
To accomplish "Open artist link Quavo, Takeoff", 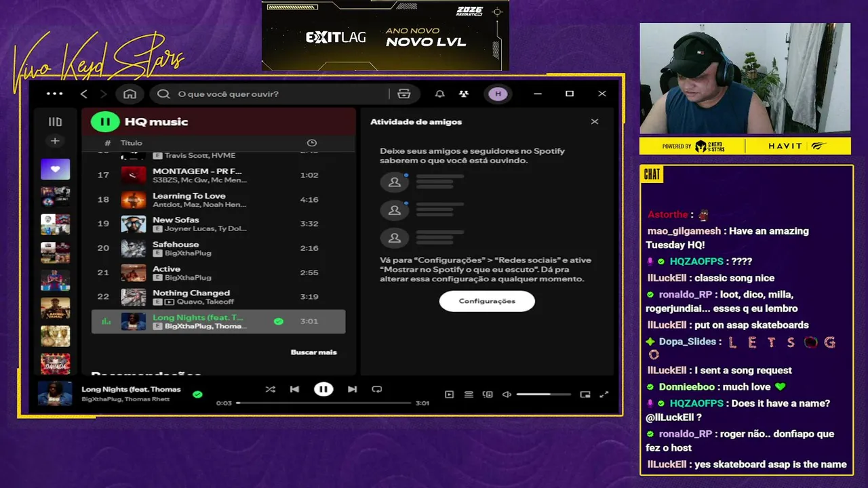I will click(206, 302).
